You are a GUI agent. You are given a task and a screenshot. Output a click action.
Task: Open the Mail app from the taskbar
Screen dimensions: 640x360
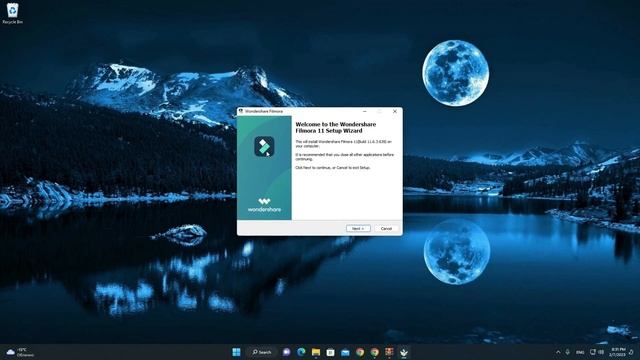coord(345,352)
